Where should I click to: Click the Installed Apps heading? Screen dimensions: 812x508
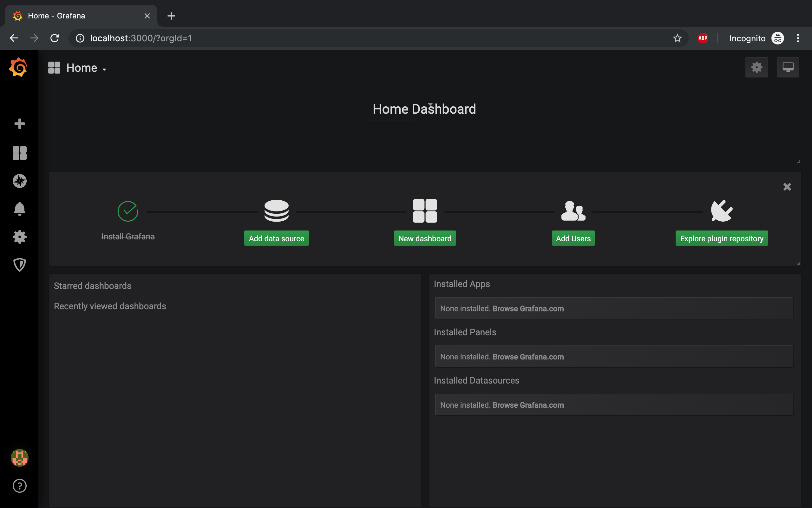pyautogui.click(x=462, y=284)
